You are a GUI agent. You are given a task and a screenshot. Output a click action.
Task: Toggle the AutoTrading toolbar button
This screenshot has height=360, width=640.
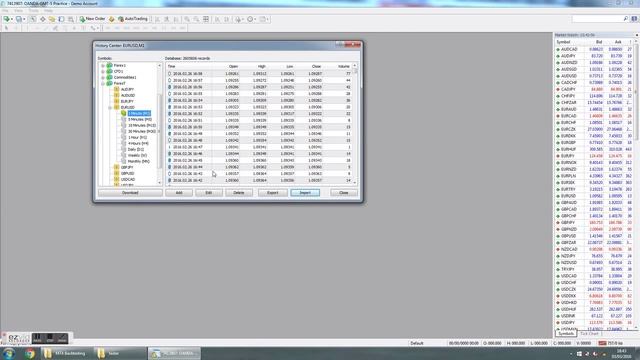[x=133, y=19]
